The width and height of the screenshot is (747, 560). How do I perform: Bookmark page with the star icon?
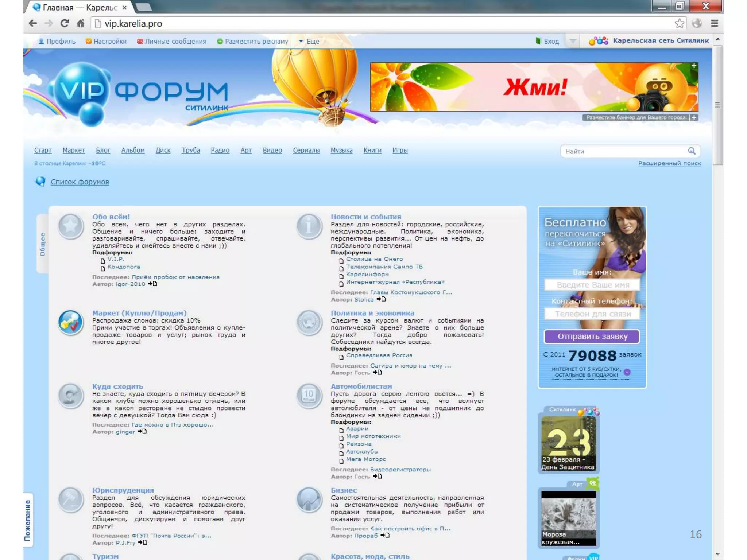pyautogui.click(x=679, y=23)
